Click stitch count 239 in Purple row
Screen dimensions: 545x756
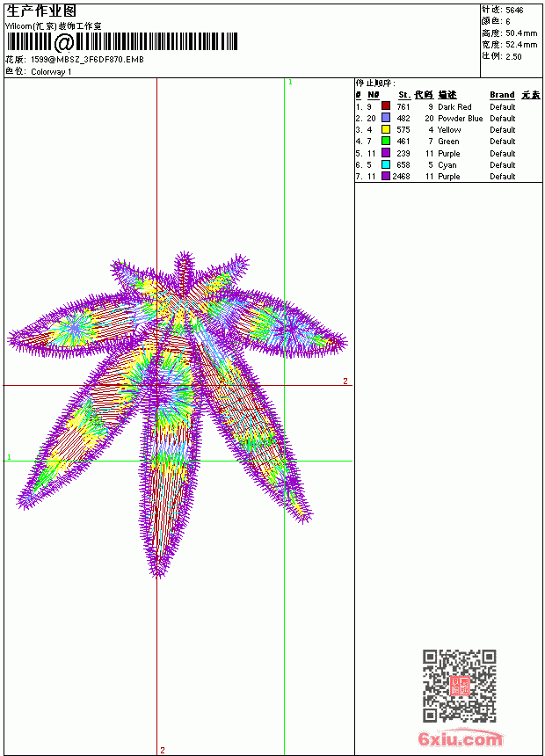point(403,153)
